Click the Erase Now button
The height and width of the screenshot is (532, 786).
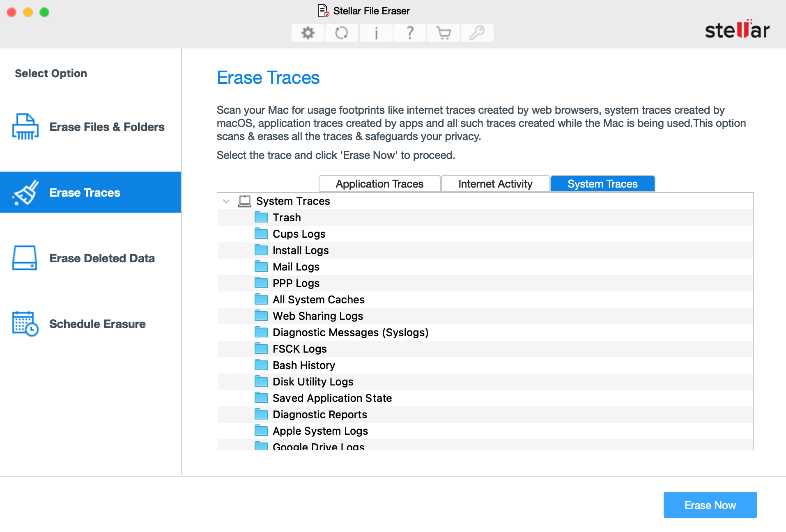pos(710,505)
